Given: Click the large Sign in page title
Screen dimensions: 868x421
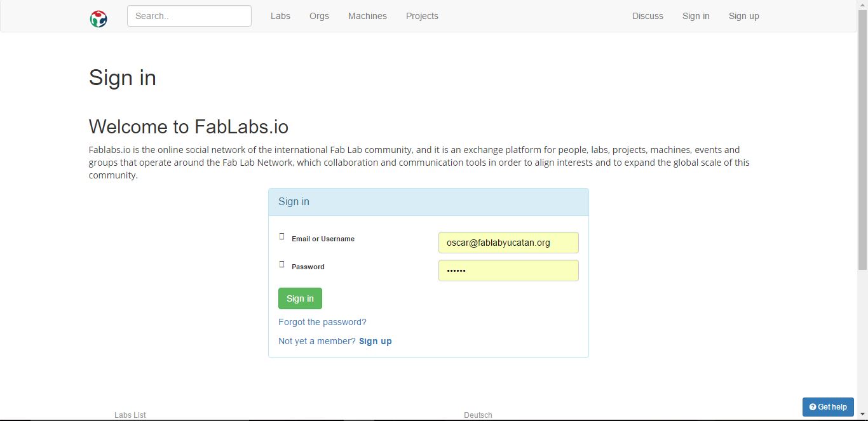Looking at the screenshot, I should [x=123, y=77].
